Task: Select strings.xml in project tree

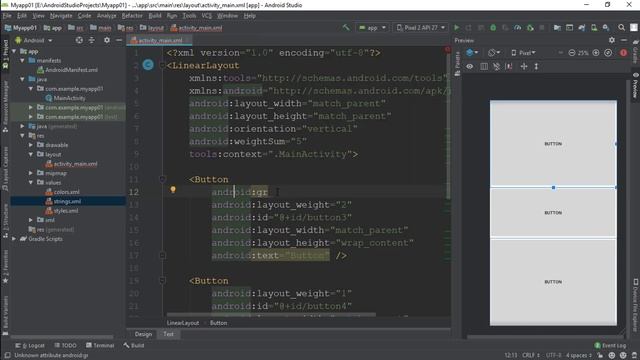Action: [x=68, y=201]
